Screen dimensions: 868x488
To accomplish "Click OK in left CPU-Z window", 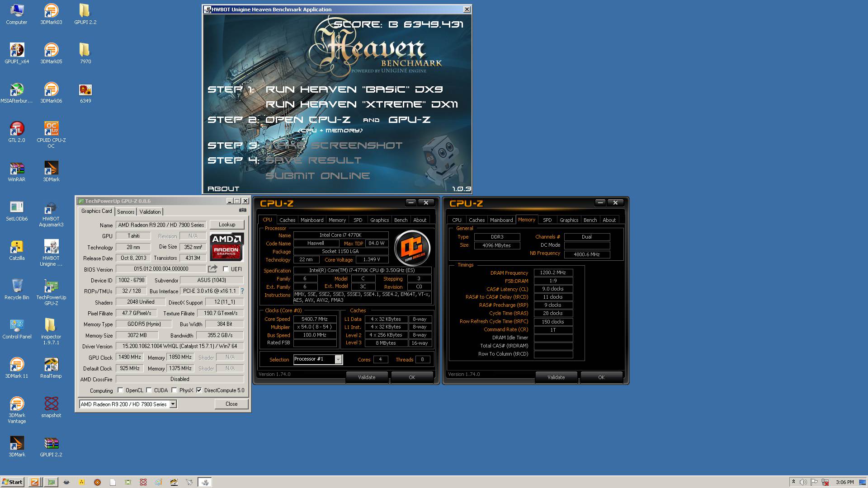I will [412, 377].
